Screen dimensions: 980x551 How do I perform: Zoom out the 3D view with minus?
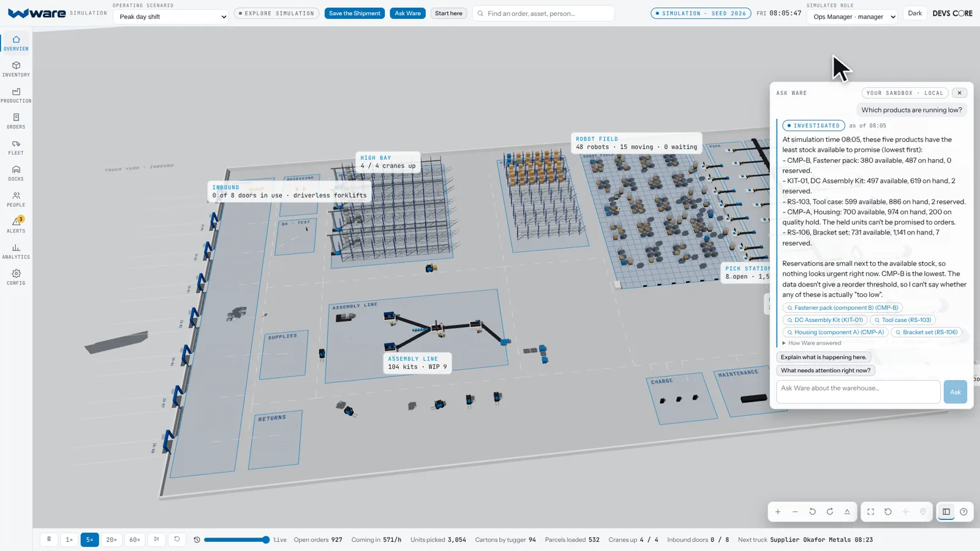(795, 512)
